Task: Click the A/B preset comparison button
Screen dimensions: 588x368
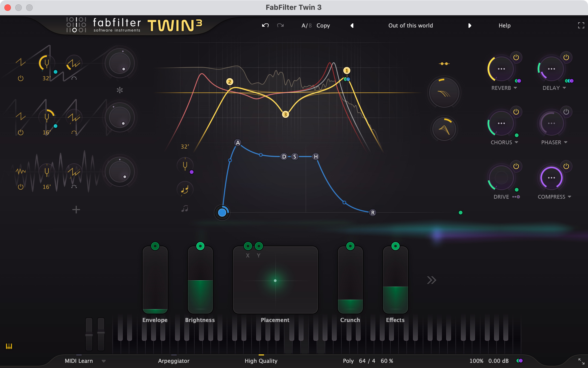Action: pyautogui.click(x=308, y=25)
